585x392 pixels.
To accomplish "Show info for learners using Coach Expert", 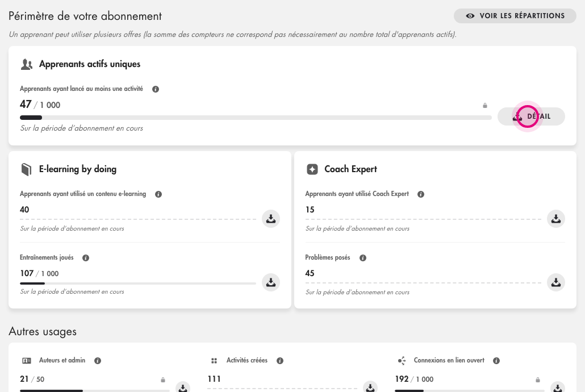I will pos(421,194).
